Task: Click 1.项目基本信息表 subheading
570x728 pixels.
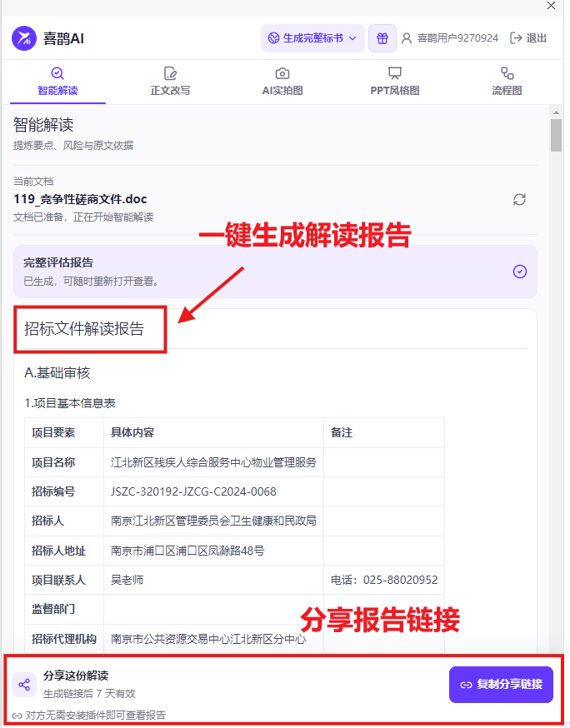Action: pyautogui.click(x=70, y=403)
